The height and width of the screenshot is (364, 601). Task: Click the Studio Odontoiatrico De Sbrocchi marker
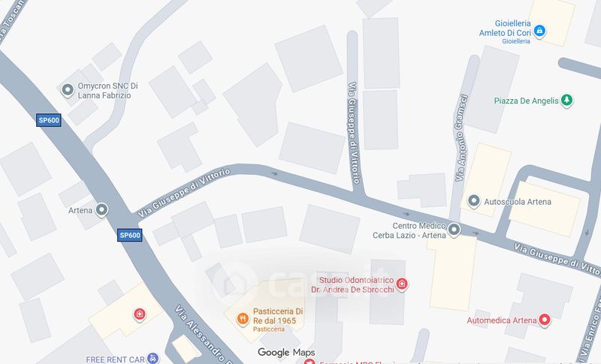coord(401,284)
